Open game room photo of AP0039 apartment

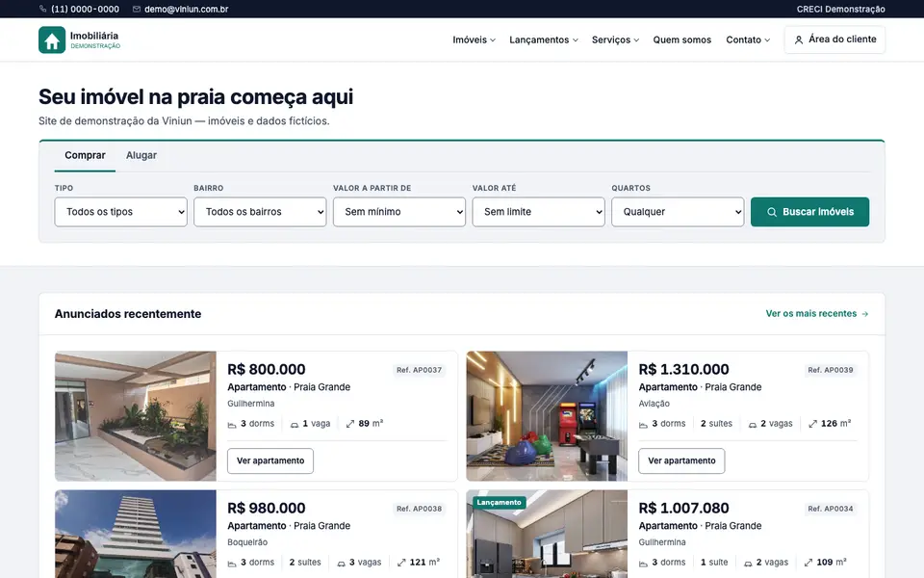click(547, 416)
